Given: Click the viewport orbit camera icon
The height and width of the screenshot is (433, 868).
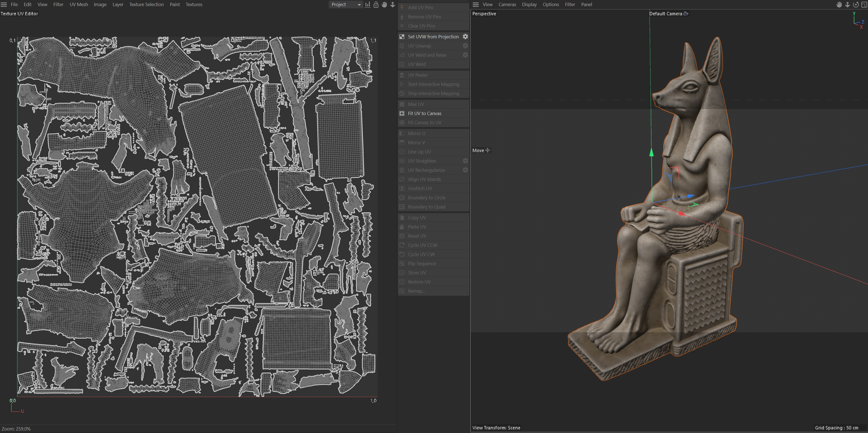Looking at the screenshot, I should coord(856,4).
